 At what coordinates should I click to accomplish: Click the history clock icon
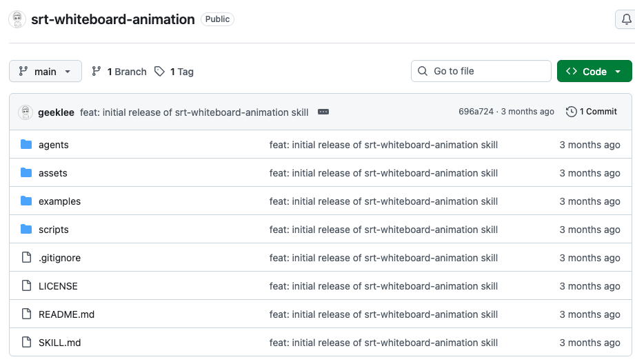point(571,112)
